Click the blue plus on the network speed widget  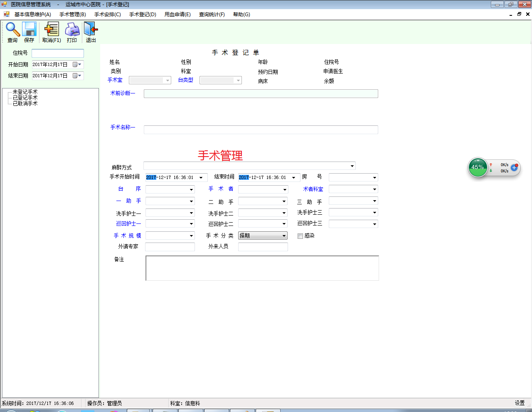[x=514, y=168]
